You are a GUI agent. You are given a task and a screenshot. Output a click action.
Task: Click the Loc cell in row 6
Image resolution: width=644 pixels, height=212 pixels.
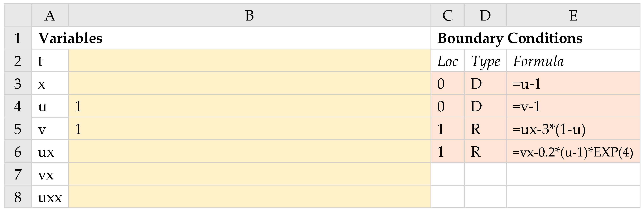(x=447, y=152)
